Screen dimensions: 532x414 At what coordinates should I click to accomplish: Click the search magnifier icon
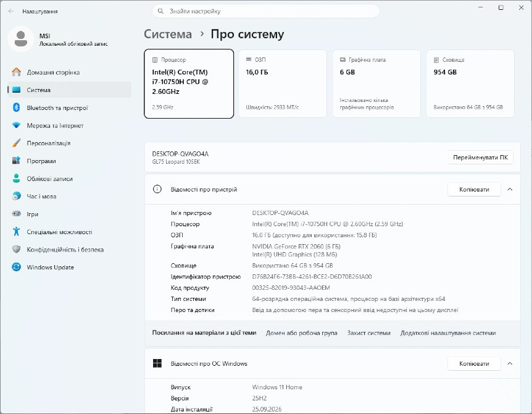pos(161,11)
